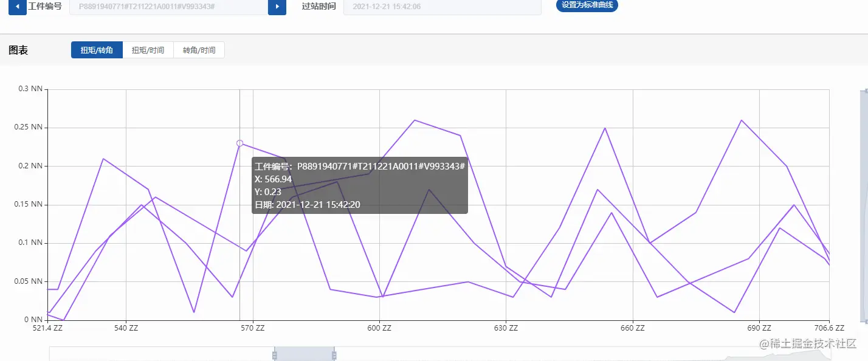
Task: Click the 540 ZZ x-axis label
Action: pyautogui.click(x=126, y=328)
